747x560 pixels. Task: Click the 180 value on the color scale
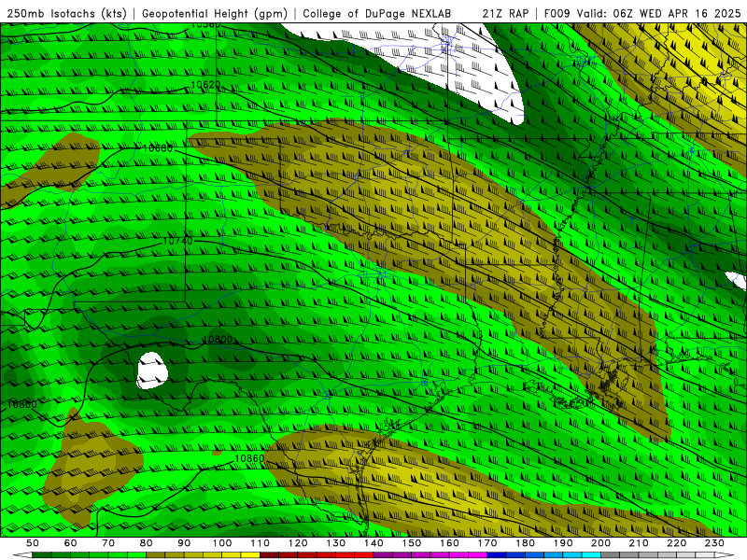525,543
